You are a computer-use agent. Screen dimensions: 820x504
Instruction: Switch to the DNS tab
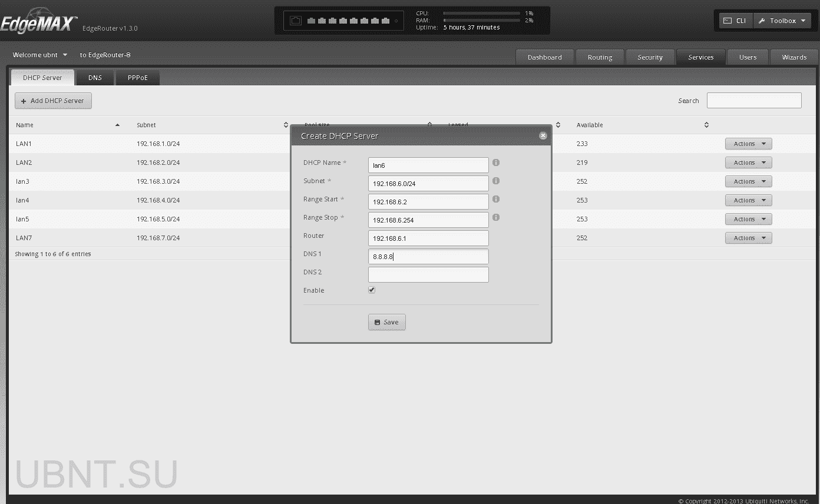94,77
